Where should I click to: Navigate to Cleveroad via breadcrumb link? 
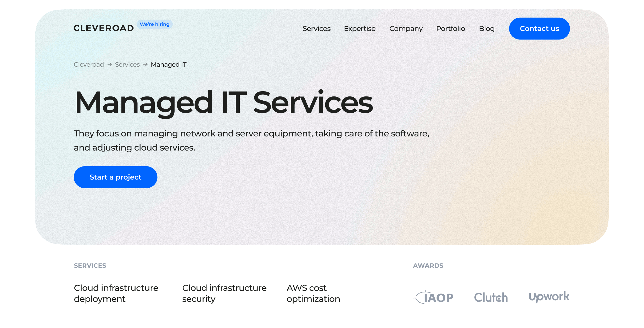88,64
